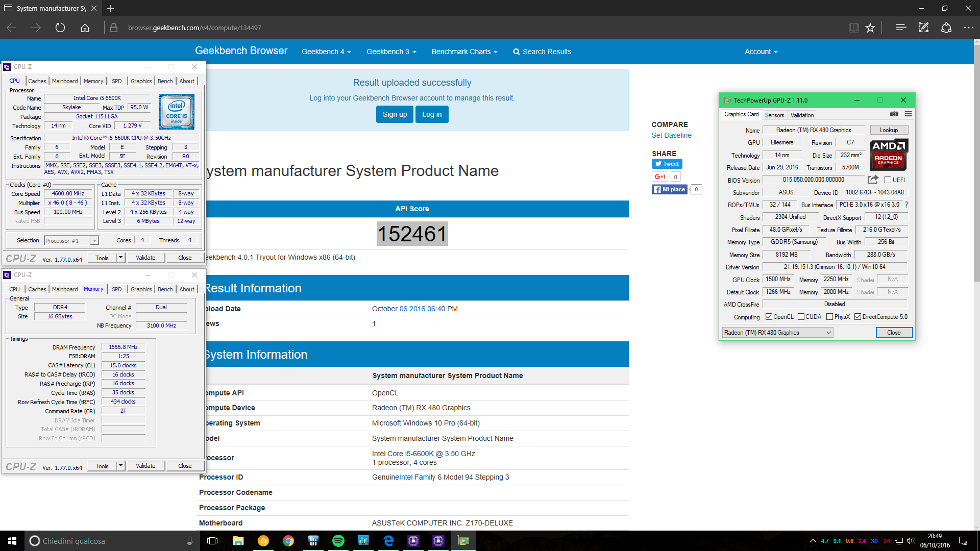980x551 pixels.
Task: Make a web note with pen icon
Action: click(923, 28)
